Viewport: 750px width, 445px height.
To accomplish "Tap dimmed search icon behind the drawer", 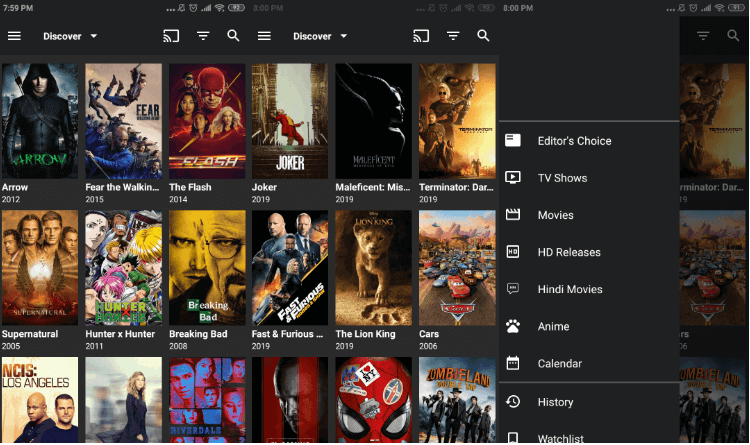I will tap(733, 35).
